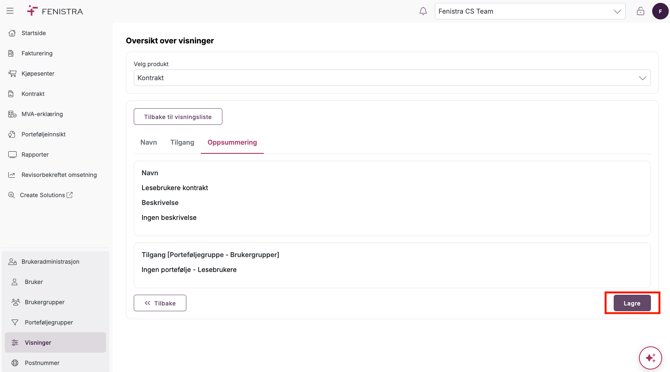Open the hamburger menu
The height and width of the screenshot is (372, 670).
(10, 11)
